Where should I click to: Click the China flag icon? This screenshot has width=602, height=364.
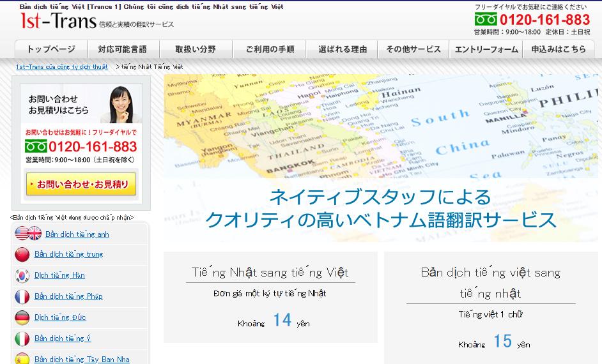point(22,254)
